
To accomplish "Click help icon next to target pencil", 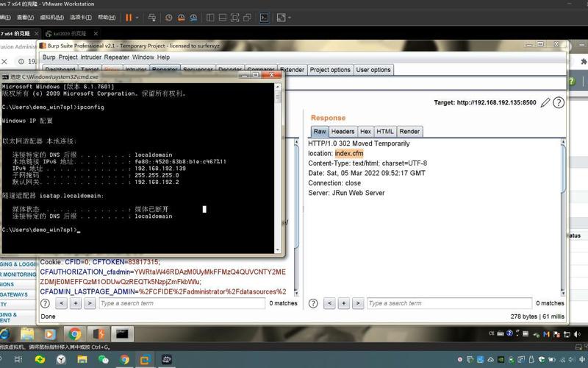I will [x=559, y=102].
